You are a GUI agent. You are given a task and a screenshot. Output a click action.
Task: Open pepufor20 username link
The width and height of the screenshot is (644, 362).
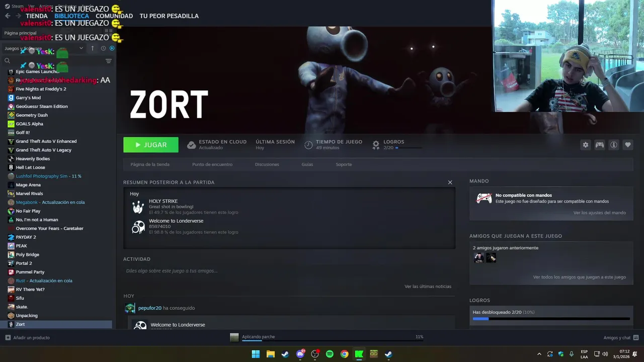coord(150,308)
